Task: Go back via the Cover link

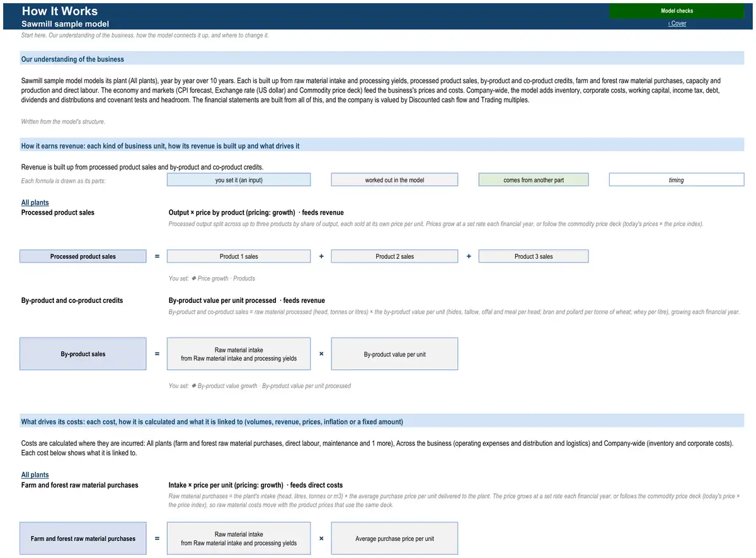Action: click(x=677, y=23)
